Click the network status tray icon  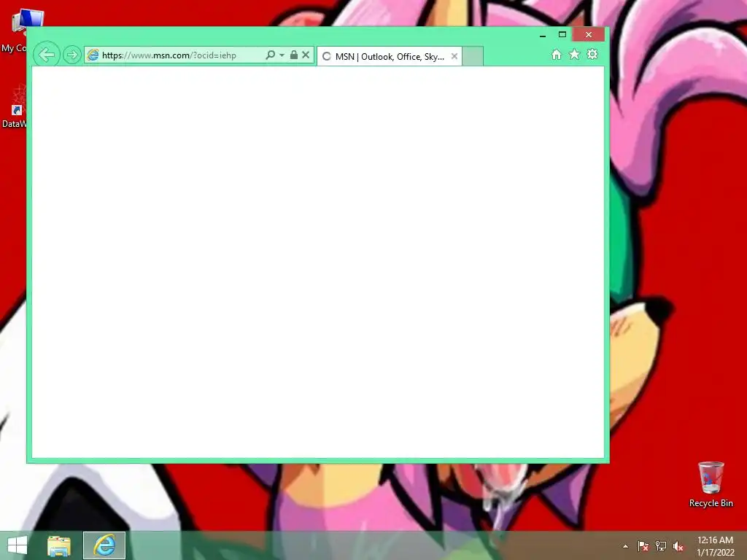click(660, 546)
